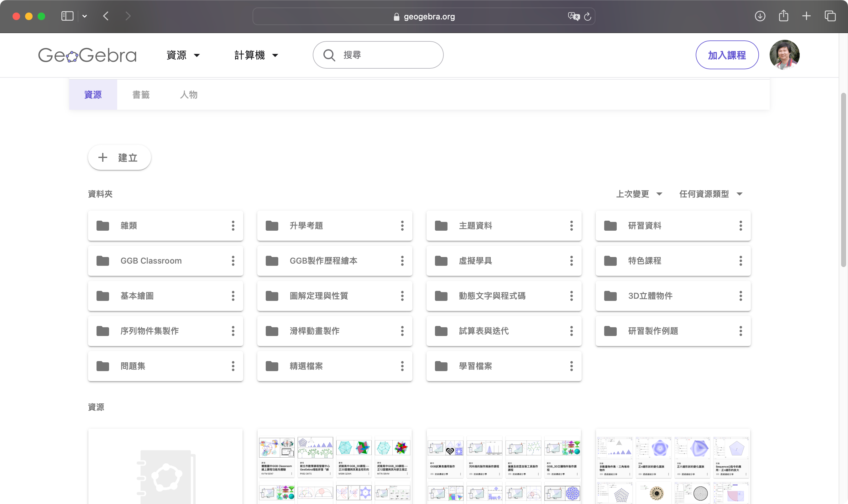Open the user profile avatar

(x=784, y=55)
